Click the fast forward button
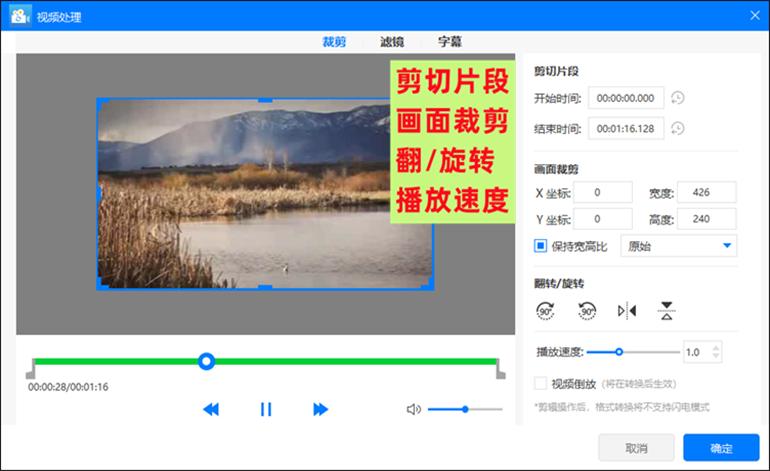 click(320, 409)
